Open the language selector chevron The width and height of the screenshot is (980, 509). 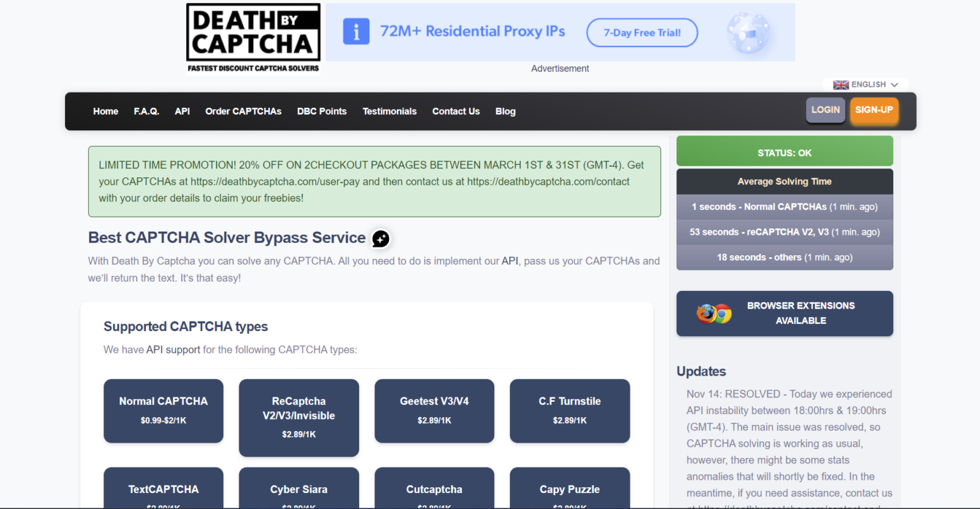coord(896,84)
